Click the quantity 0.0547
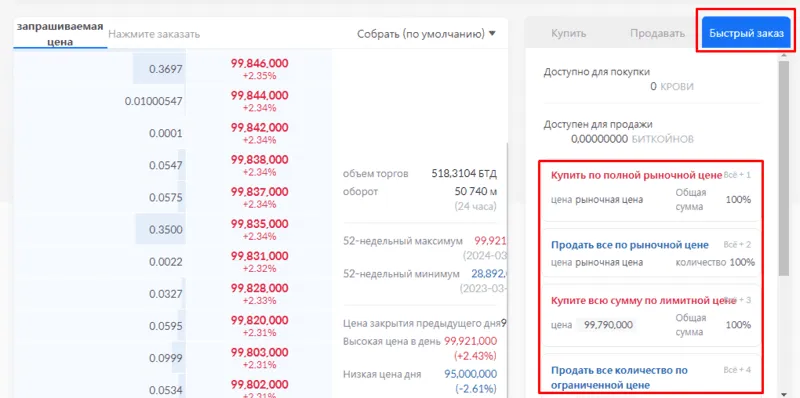This screenshot has width=800, height=398. tap(165, 165)
